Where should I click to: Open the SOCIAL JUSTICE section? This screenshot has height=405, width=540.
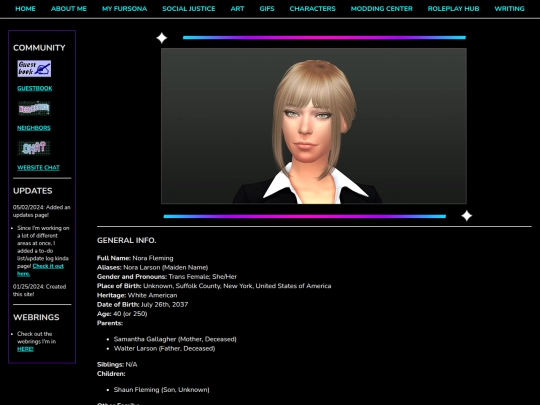click(189, 9)
